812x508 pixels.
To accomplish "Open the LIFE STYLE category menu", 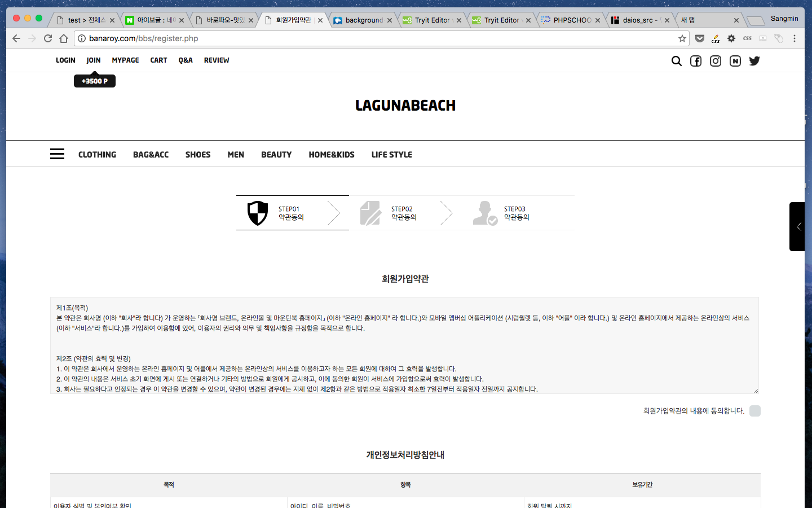I will (392, 155).
